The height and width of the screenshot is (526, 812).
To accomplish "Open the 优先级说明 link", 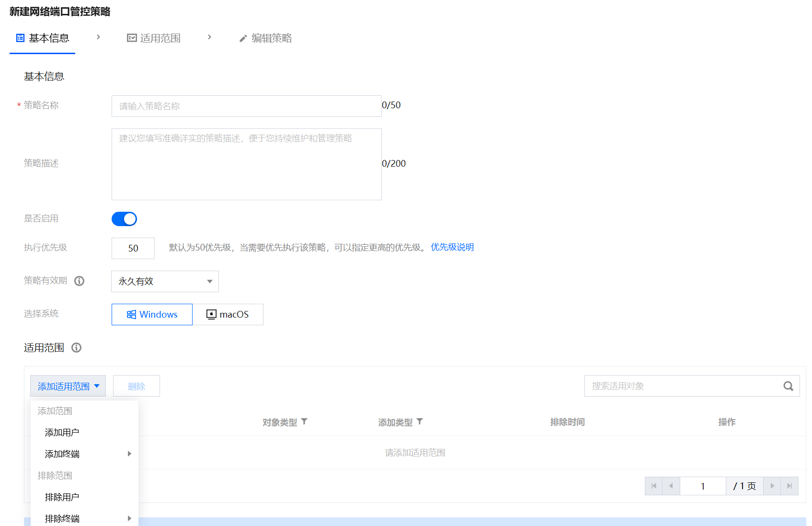I will (452, 247).
